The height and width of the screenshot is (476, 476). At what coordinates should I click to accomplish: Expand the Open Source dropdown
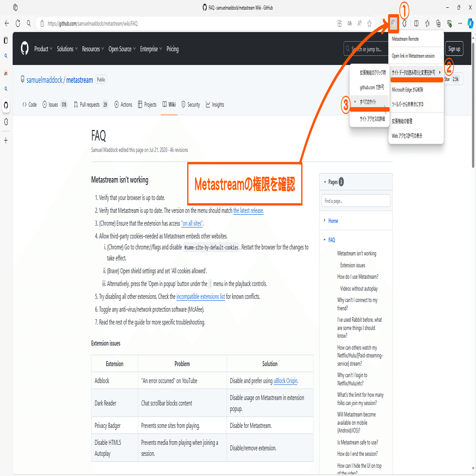[x=122, y=49]
